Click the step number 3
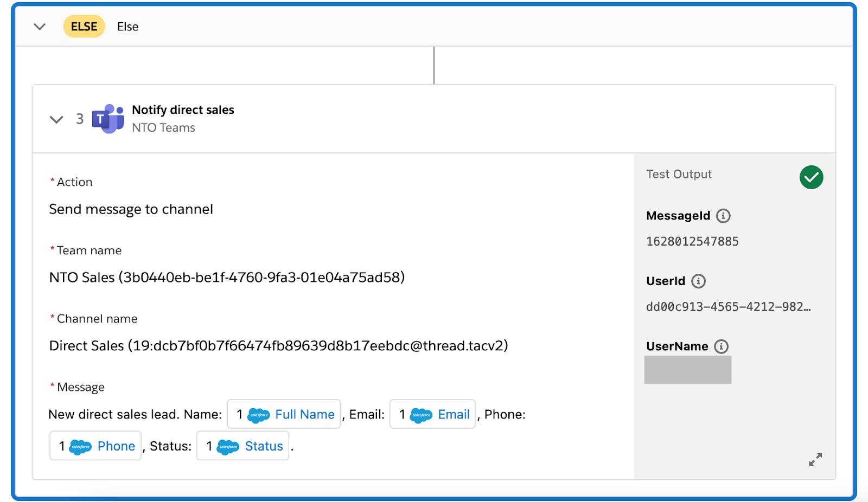This screenshot has height=502, width=868. click(80, 119)
